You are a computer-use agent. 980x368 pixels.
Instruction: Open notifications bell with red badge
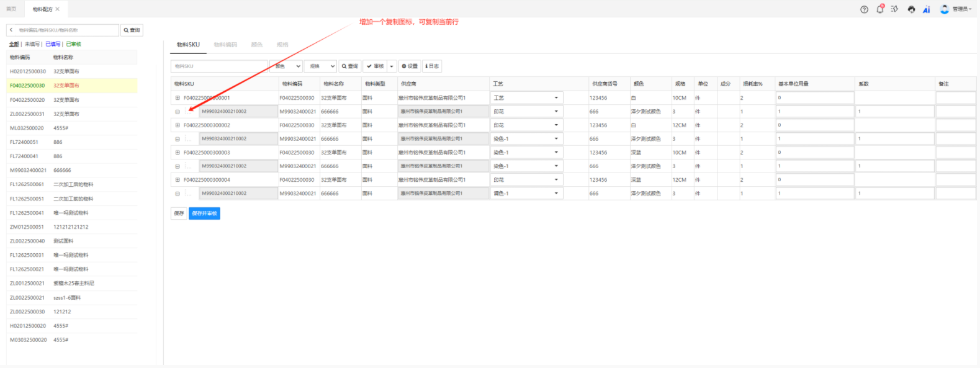[x=879, y=9]
